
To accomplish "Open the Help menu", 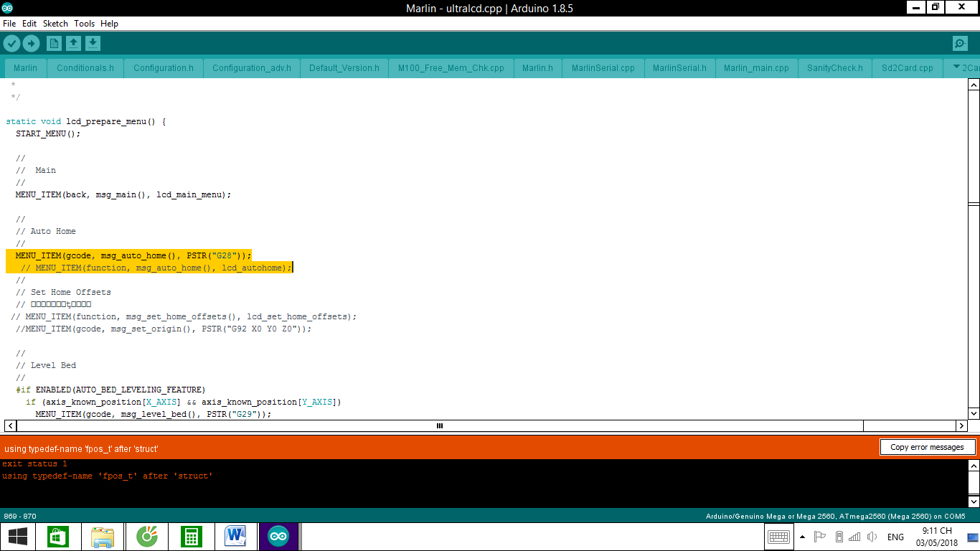I will tap(109, 24).
